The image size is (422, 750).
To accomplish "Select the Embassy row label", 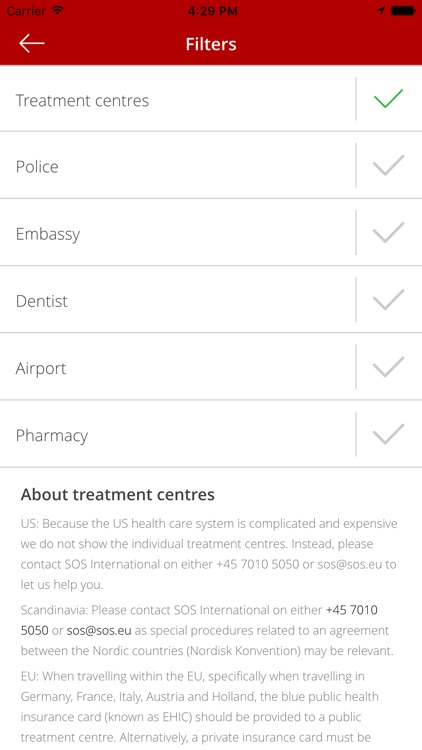I will pyautogui.click(x=48, y=234).
